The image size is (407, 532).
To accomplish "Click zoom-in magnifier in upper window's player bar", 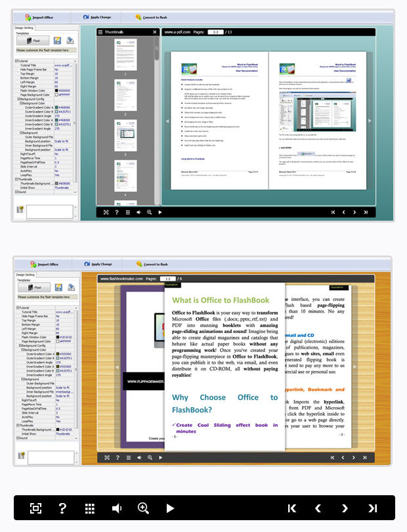I will [149, 212].
